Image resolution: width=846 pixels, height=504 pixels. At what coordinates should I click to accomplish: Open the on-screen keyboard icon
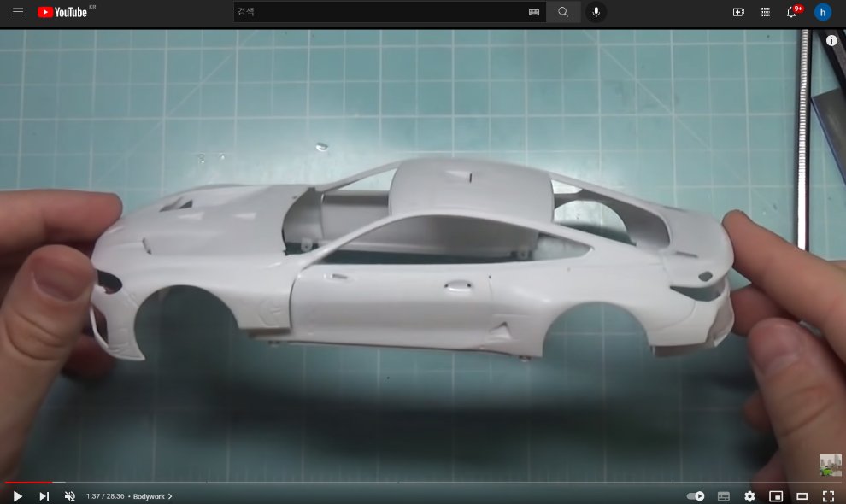tap(534, 12)
